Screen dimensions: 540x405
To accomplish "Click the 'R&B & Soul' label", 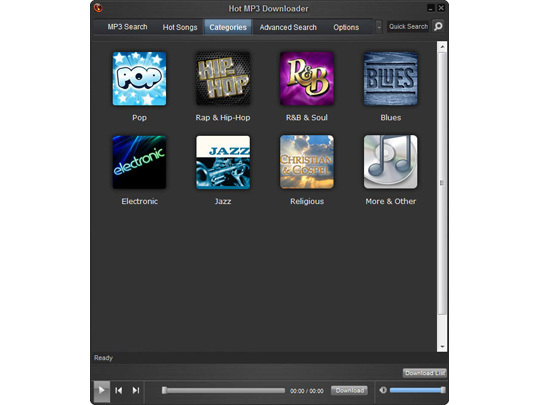I will (307, 118).
